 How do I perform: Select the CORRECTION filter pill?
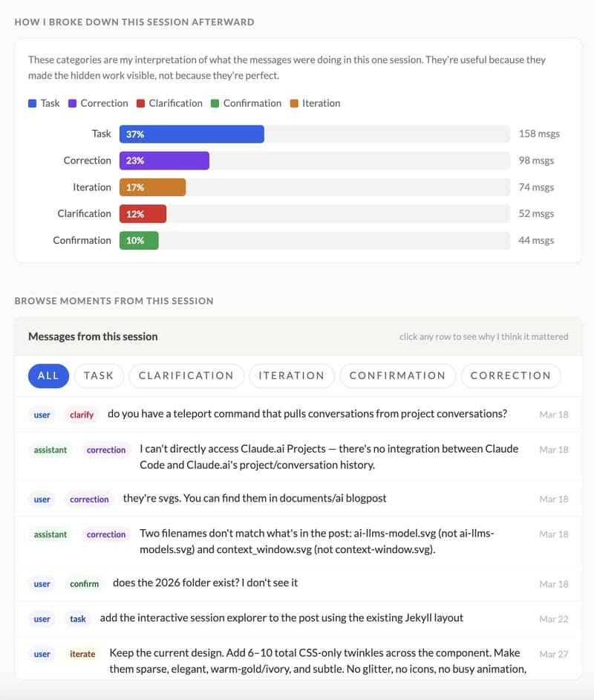[x=510, y=375]
